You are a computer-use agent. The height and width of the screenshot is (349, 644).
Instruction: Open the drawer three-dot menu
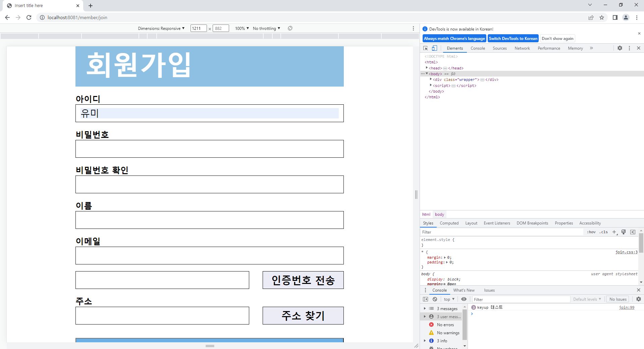click(425, 290)
